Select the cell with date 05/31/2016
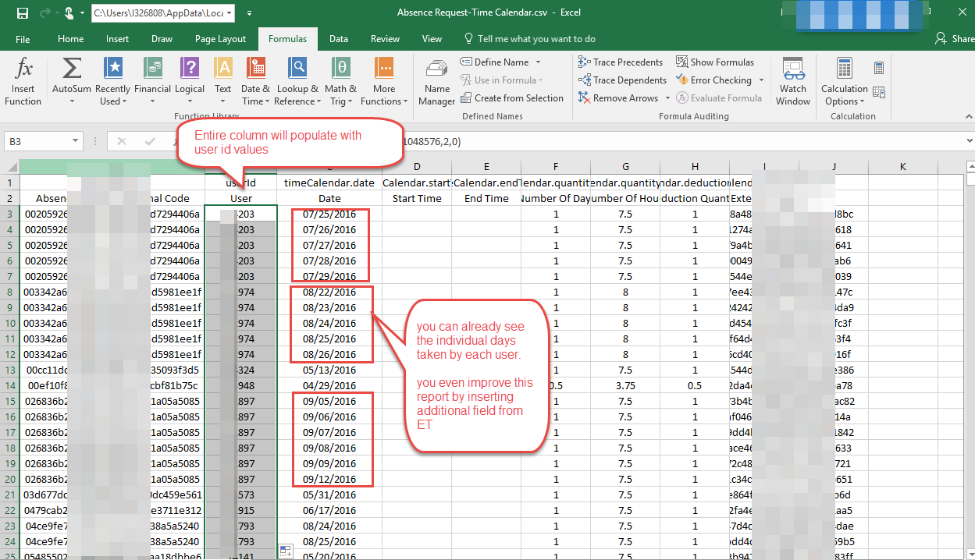Viewport: 975px width, 560px height. [x=329, y=494]
